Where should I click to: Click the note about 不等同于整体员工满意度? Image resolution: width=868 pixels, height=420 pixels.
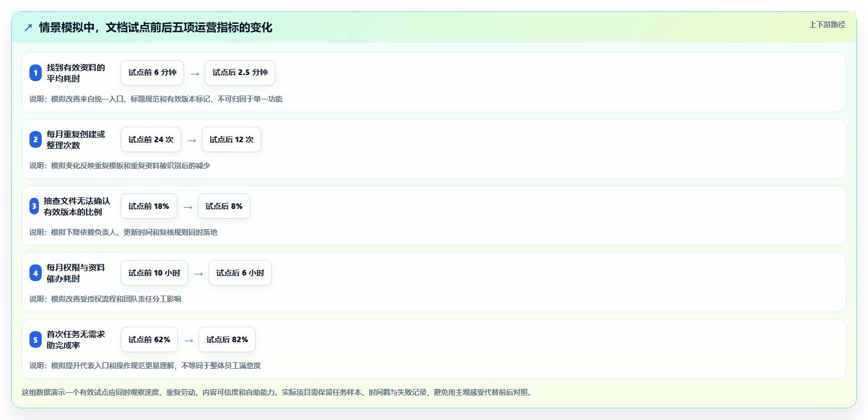145,366
